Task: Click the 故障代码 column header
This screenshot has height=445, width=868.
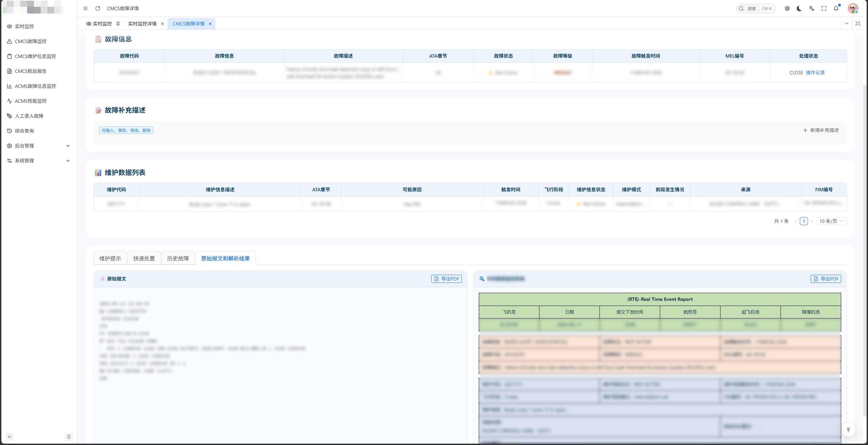Action: coord(129,56)
